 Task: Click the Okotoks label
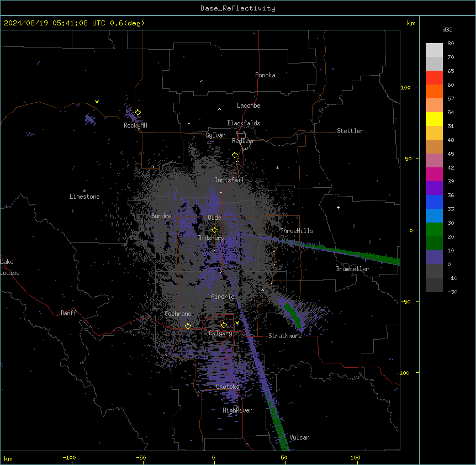[228, 387]
